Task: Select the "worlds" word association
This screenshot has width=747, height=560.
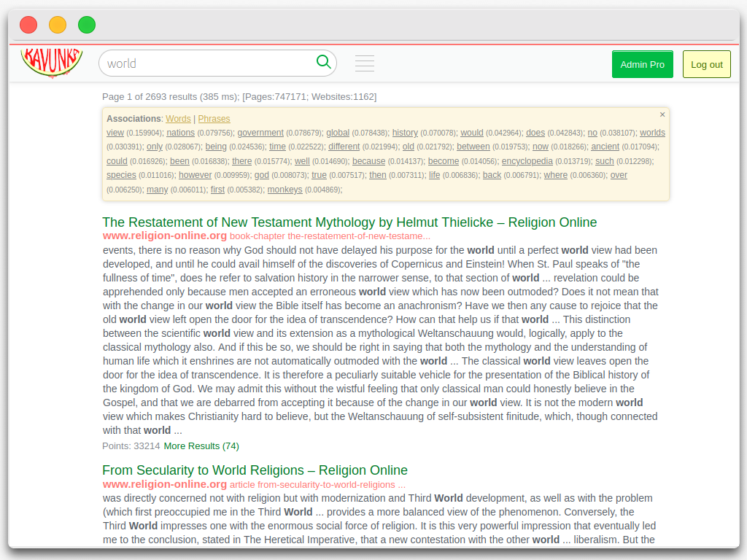Action: [x=652, y=133]
